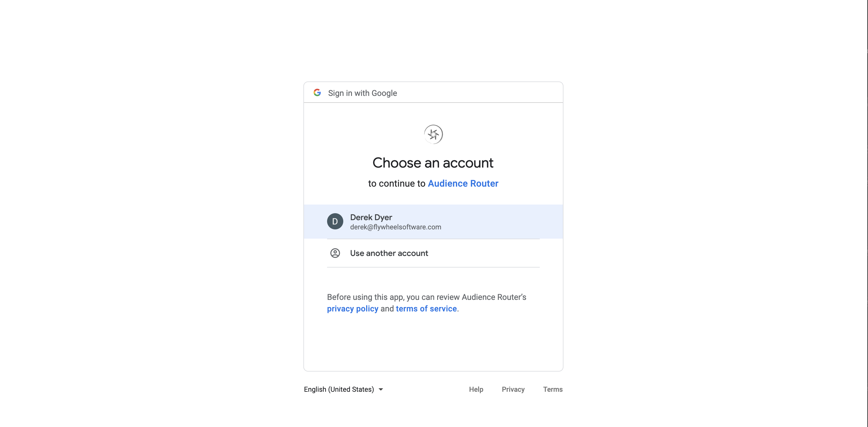Click the person icon beside Use another account
Screen dimensions: 868x427
(335, 253)
